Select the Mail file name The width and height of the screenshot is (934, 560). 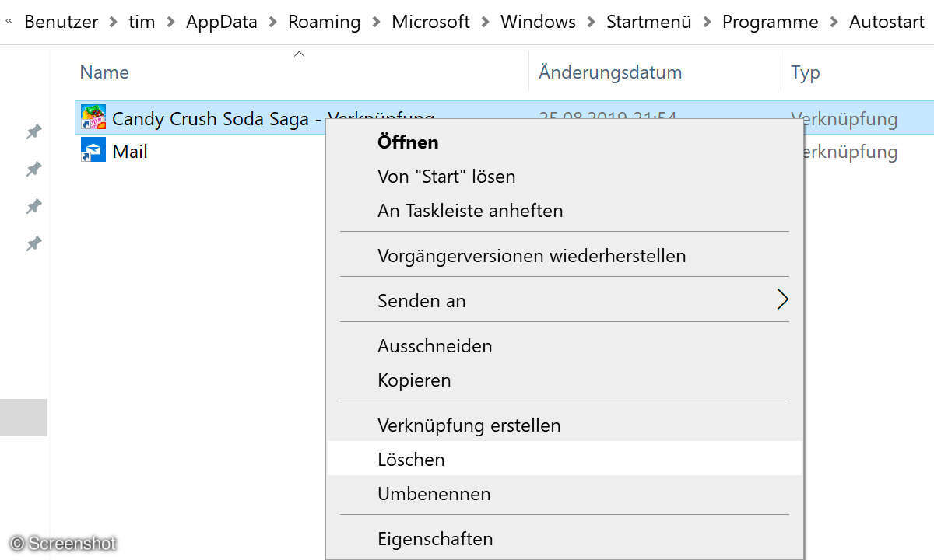coord(130,151)
